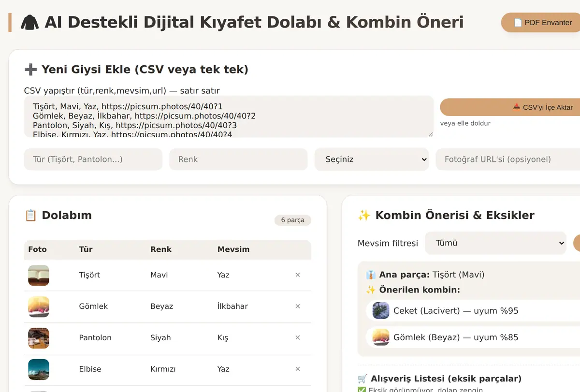Viewport: 580px width, 392px height.
Task: Click the Tişört type cell
Action: click(89, 275)
